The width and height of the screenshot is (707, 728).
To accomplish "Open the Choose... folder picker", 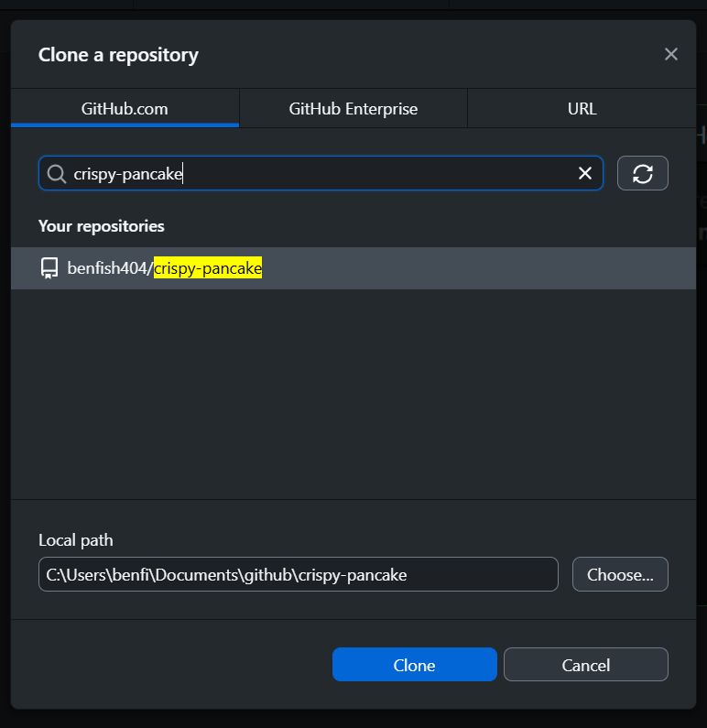I will coord(620,574).
